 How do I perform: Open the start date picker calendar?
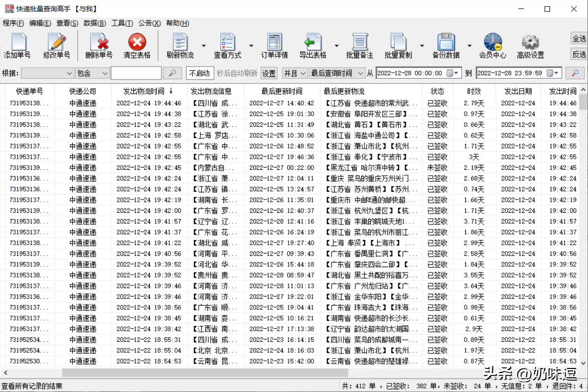452,72
